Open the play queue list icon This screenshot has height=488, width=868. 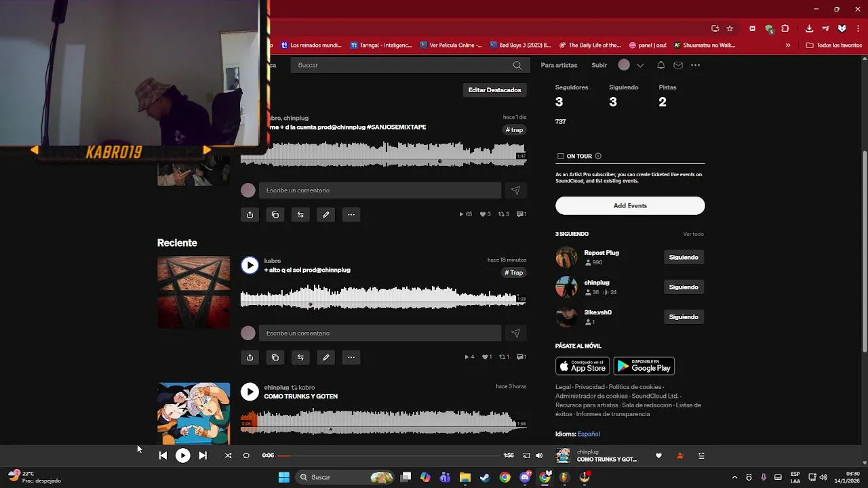tap(701, 455)
